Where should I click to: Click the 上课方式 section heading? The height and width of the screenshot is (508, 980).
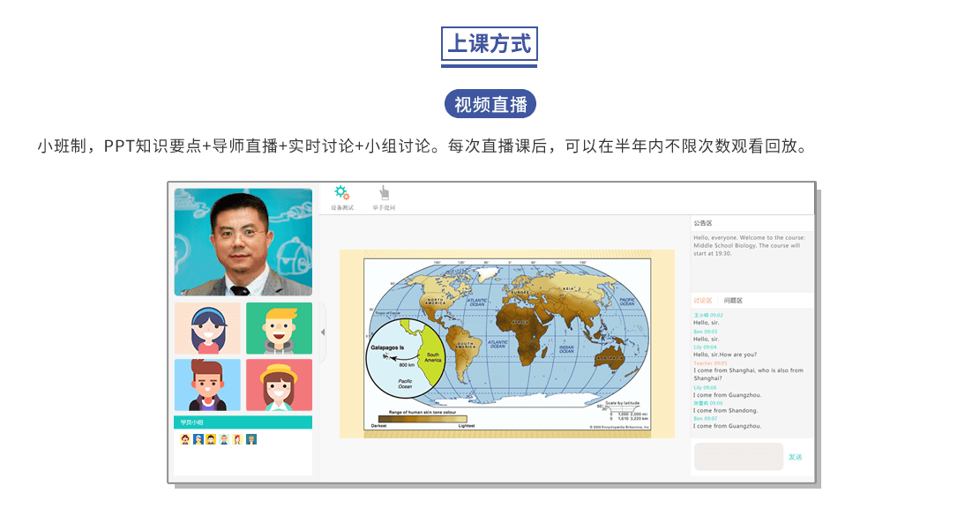coord(490,44)
